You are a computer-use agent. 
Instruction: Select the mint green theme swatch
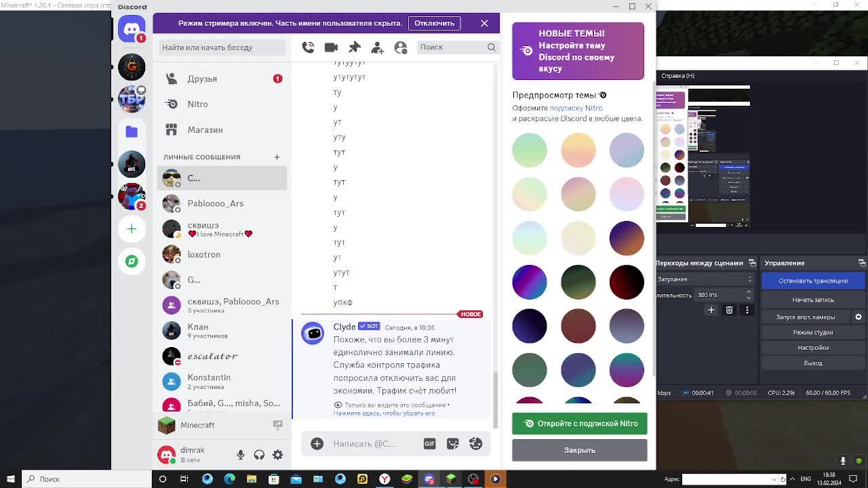[530, 150]
